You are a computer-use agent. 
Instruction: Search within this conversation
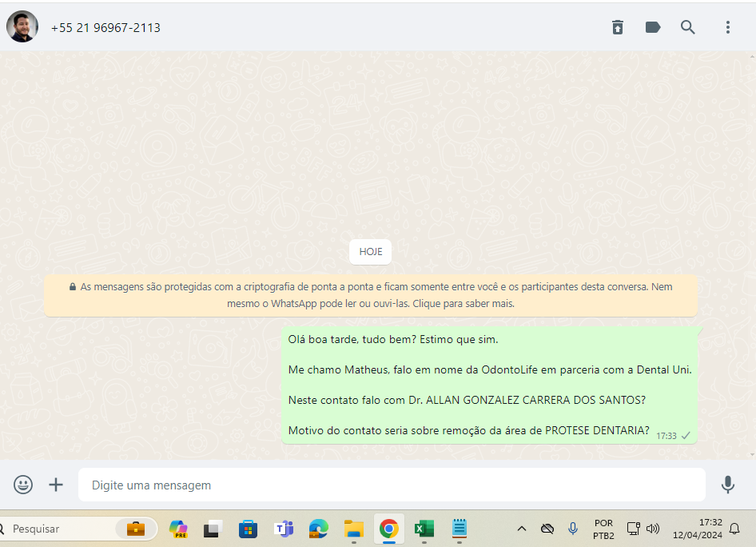pos(688,27)
